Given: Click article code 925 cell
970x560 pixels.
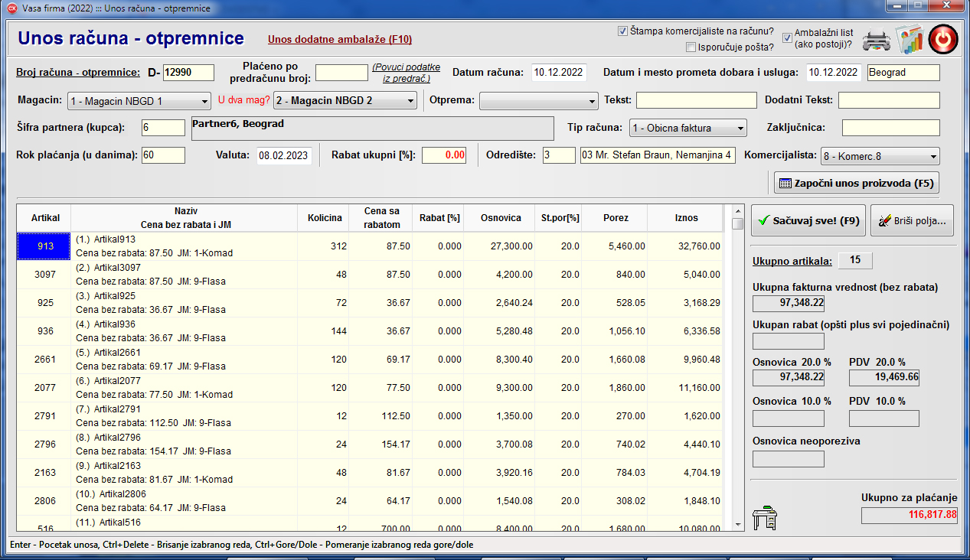Looking at the screenshot, I should coord(45,303).
